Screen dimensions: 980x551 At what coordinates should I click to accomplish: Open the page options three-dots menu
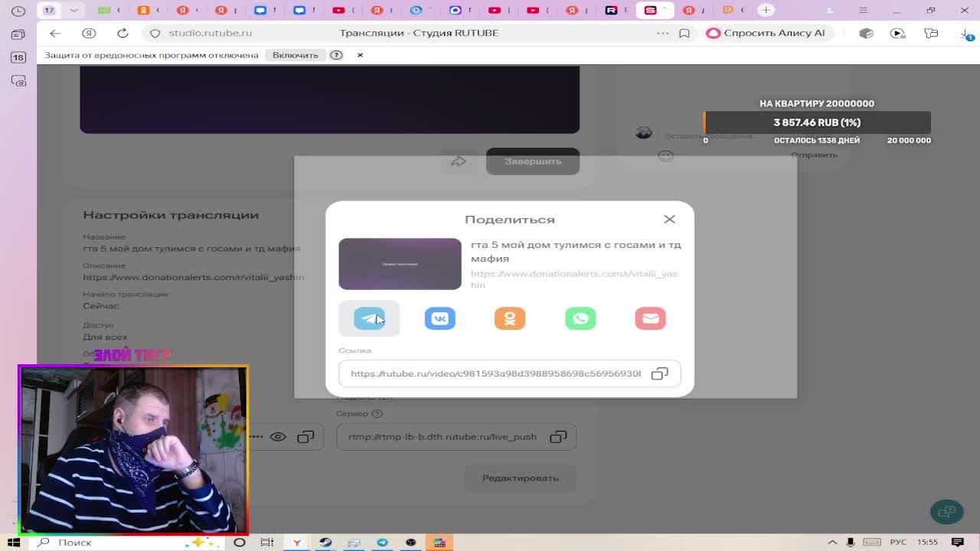[662, 33]
